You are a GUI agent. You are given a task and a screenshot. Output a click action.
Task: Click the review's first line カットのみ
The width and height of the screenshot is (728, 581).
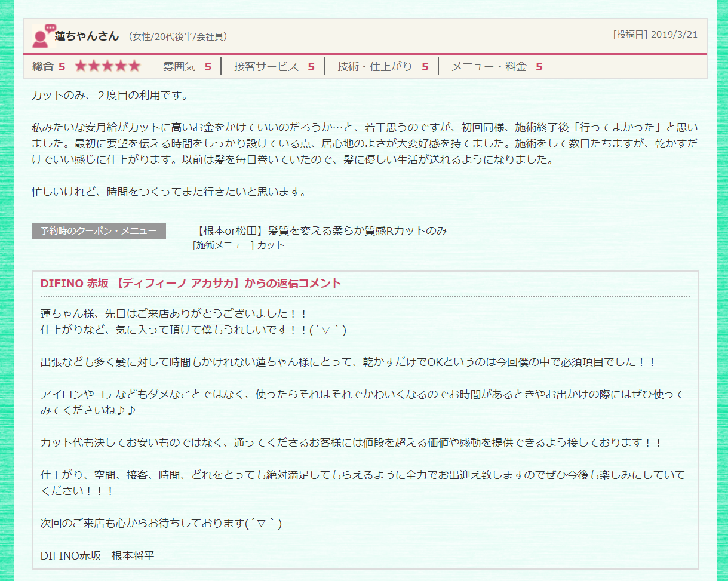point(109,95)
